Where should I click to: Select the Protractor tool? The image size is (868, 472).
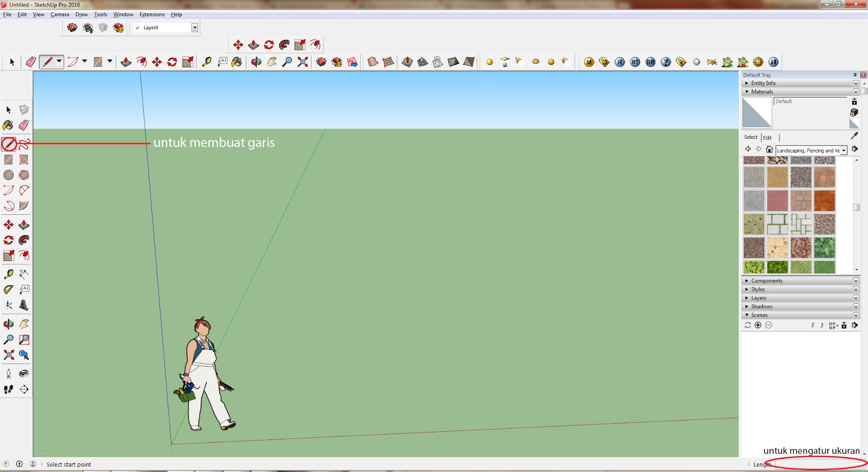pos(9,290)
